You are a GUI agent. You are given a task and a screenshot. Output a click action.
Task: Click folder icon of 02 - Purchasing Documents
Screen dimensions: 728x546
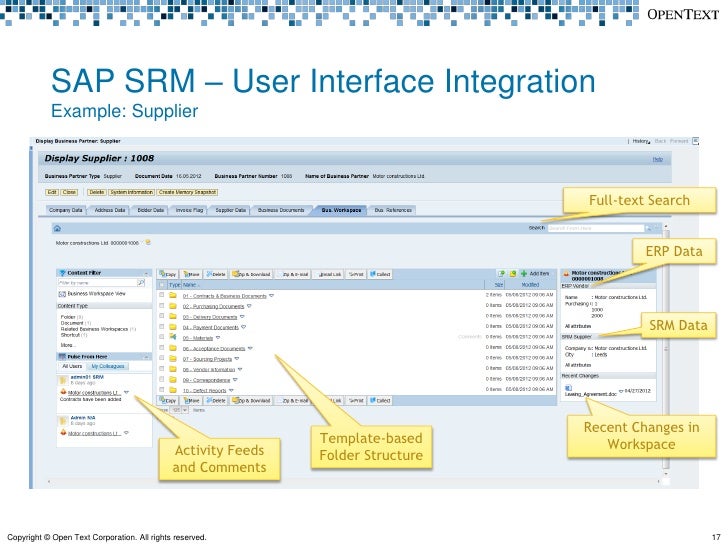tap(173, 306)
